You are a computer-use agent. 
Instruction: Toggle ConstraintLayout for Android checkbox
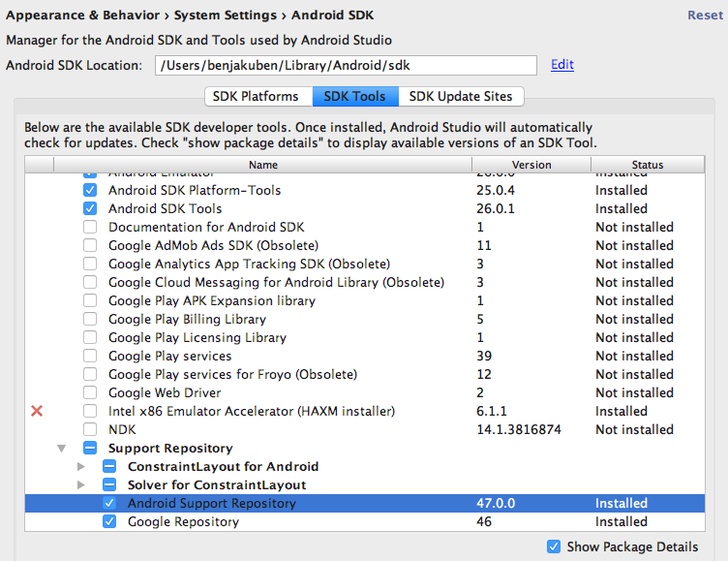click(x=109, y=466)
